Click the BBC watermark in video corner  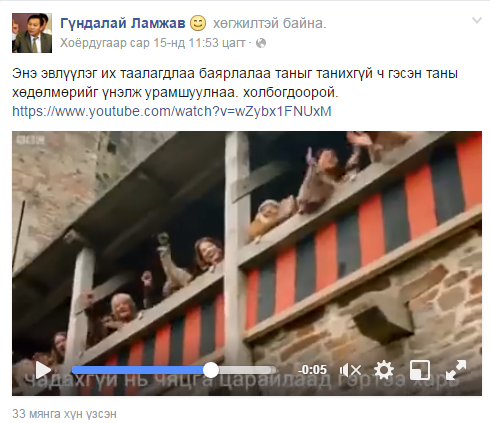tap(26, 140)
